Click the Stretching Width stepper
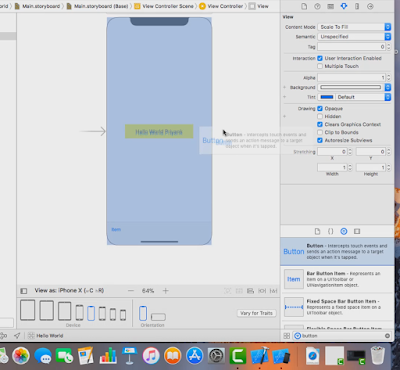The image size is (400, 370). [350, 167]
